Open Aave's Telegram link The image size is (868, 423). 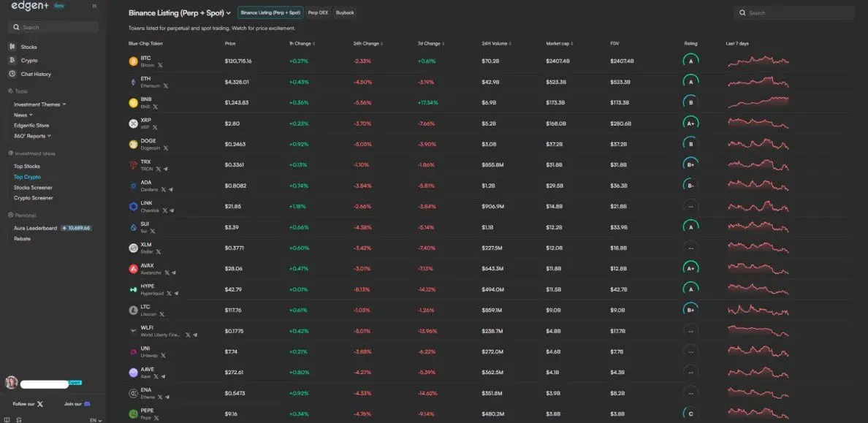tap(163, 376)
